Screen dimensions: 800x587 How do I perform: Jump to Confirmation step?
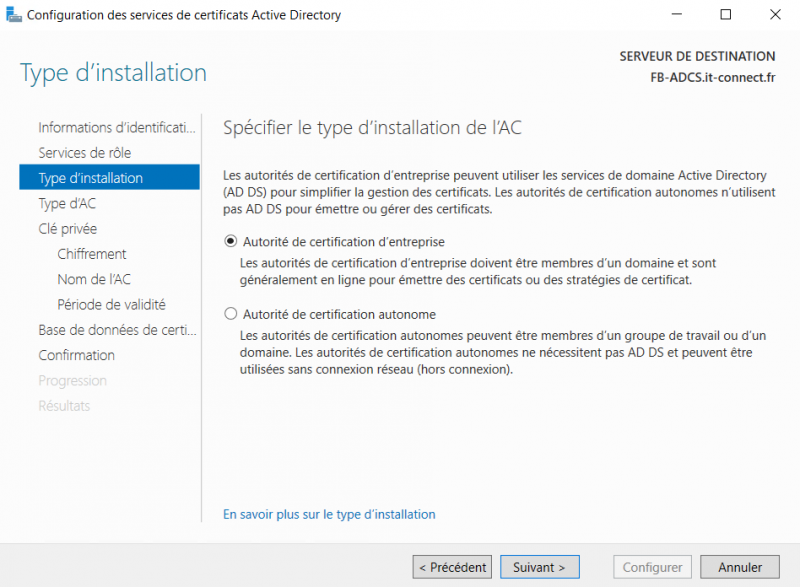coord(76,355)
